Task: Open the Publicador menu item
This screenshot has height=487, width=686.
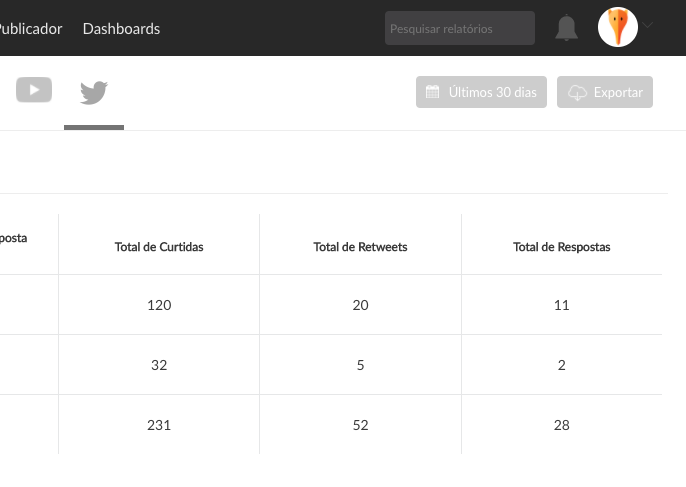Action: (x=30, y=29)
